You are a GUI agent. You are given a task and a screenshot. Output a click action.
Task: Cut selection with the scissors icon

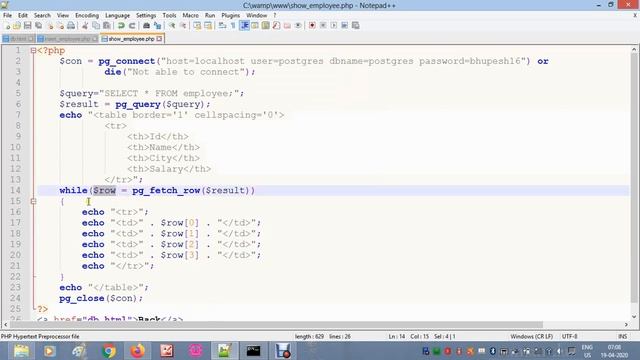point(85,26)
